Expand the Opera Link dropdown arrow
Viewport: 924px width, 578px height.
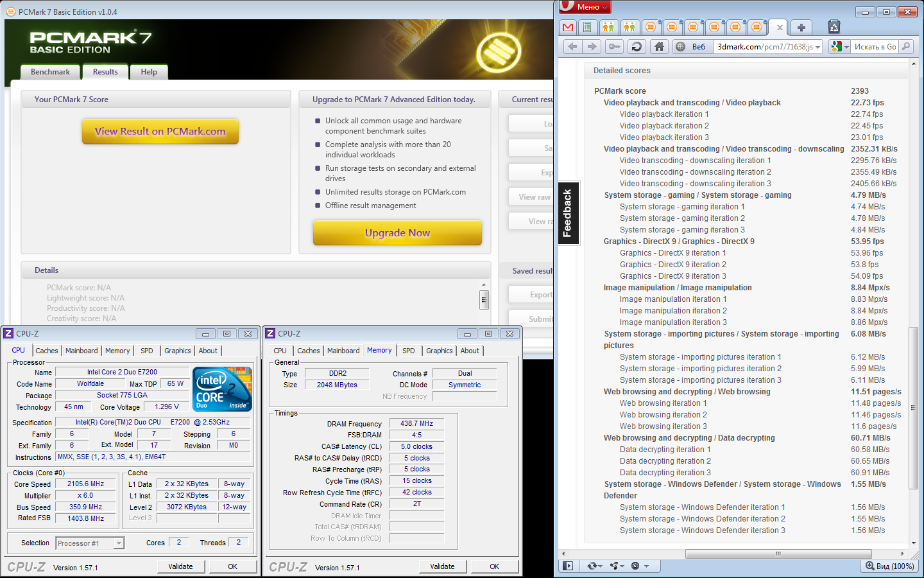click(x=601, y=566)
